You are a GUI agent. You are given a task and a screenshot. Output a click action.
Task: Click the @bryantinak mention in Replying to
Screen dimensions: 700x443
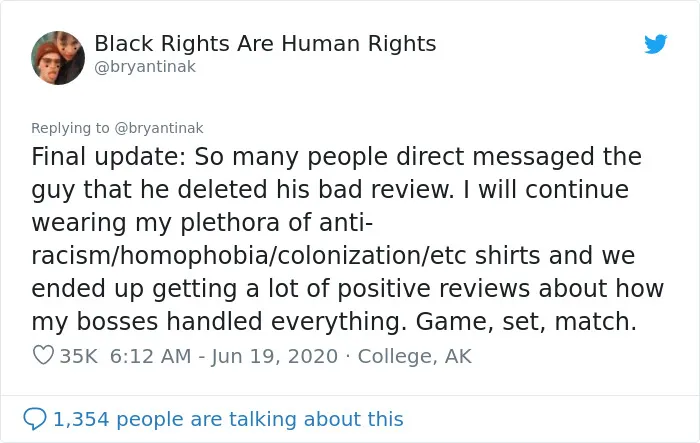click(x=159, y=128)
